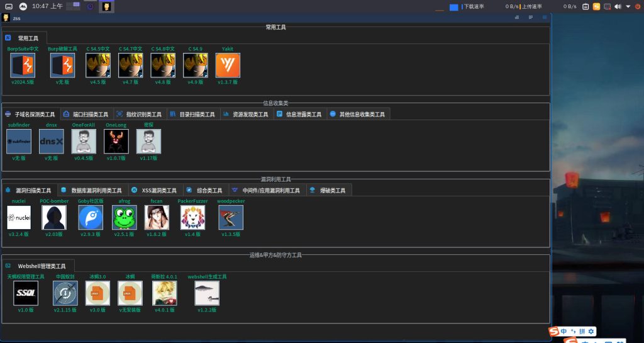Switch to 资源发现类工具 tab
The image size is (644, 343).
tap(247, 114)
